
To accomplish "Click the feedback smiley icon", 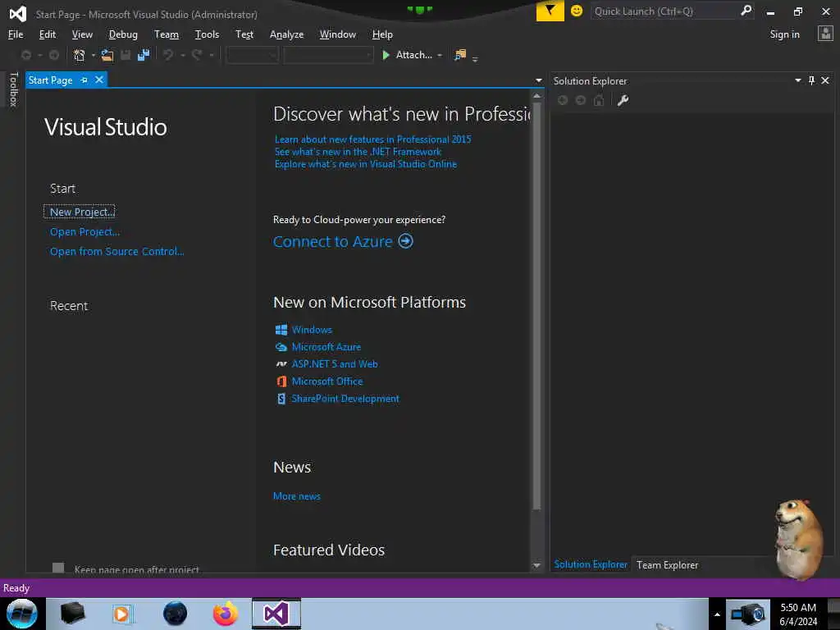I will pyautogui.click(x=577, y=11).
